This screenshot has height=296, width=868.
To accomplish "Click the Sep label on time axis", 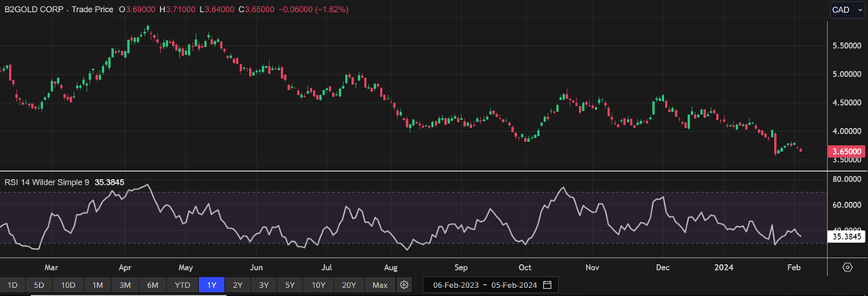I will (461, 267).
